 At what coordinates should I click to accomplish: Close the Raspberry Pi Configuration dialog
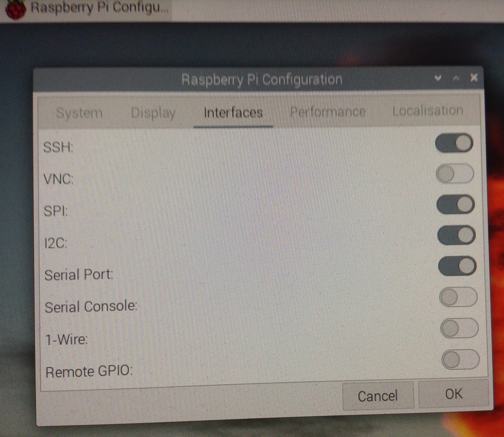473,78
